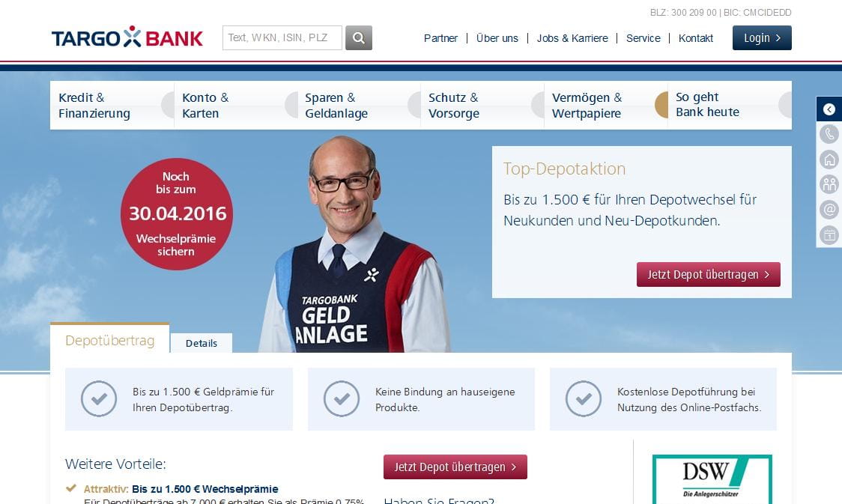This screenshot has height=504, width=842.
Task: Select the Depotübertrag tab
Action: pos(110,340)
